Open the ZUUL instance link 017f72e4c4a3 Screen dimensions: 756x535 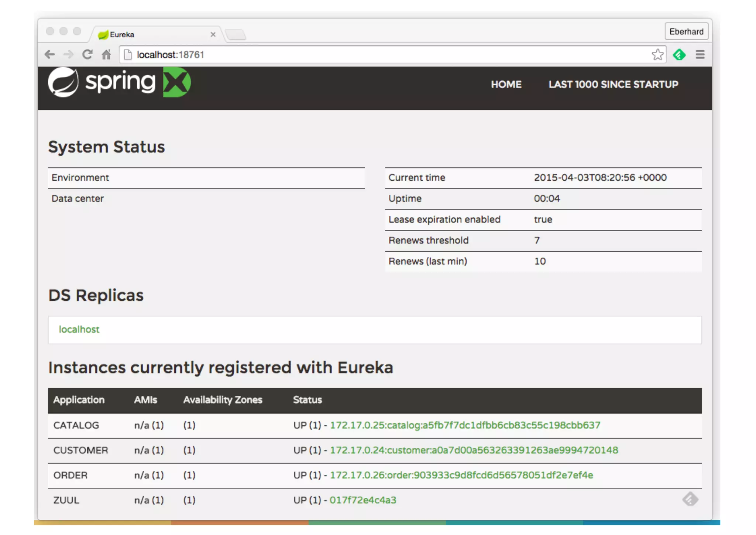[363, 500]
